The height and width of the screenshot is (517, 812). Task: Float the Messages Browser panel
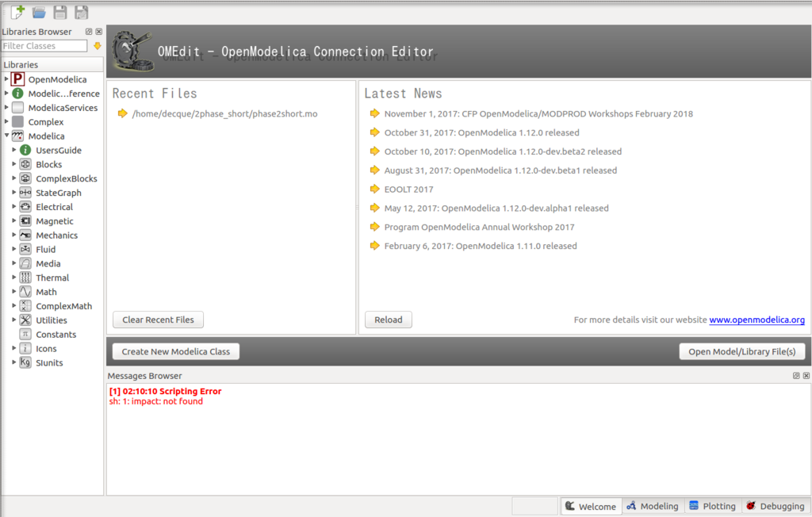tap(796, 376)
